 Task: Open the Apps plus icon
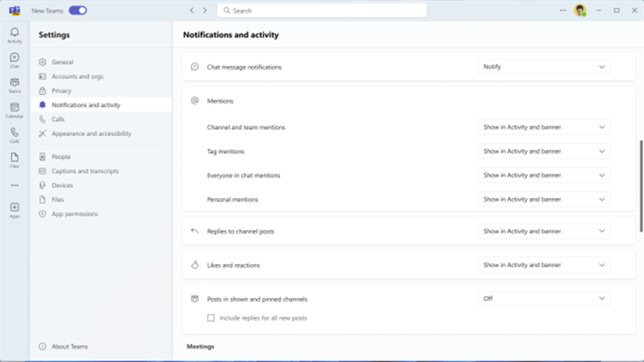point(14,209)
